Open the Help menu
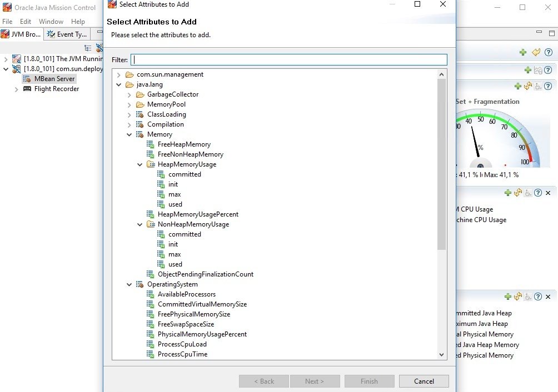This screenshot has height=392, width=558. [78, 22]
